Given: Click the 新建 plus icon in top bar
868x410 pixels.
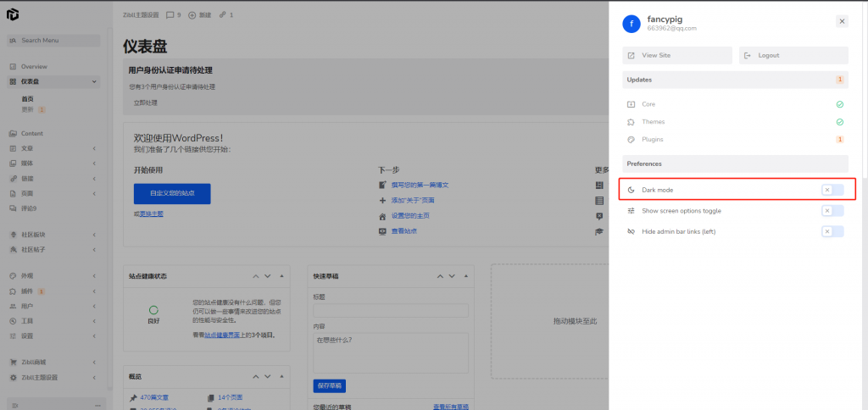Looking at the screenshot, I should [192, 15].
